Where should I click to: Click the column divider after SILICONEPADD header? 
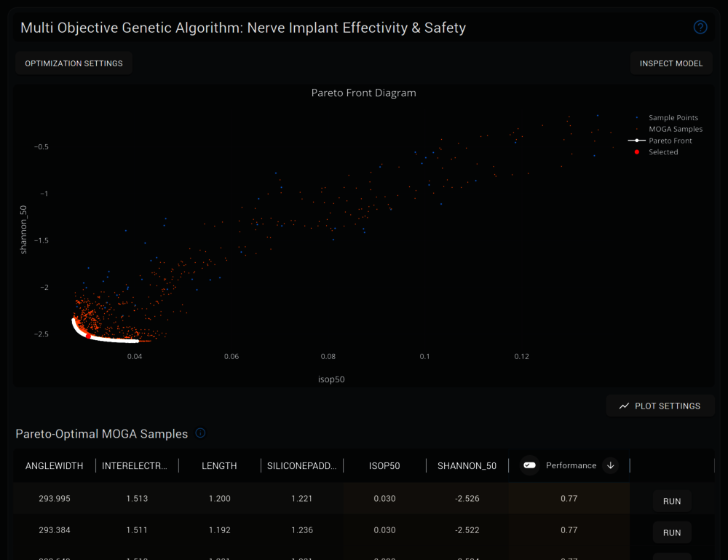point(344,466)
